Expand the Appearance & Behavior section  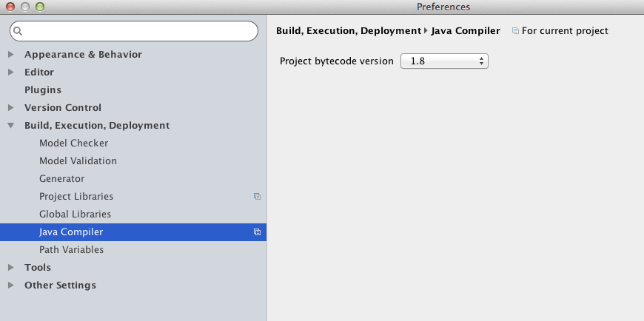pos(11,54)
